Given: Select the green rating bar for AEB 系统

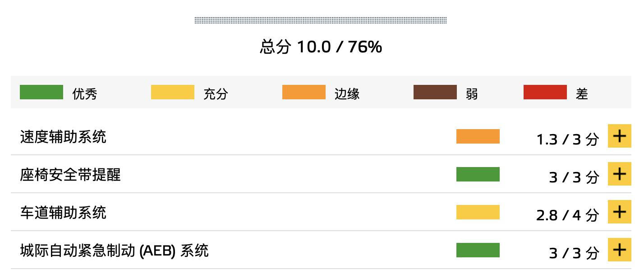Looking at the screenshot, I should pyautogui.click(x=478, y=250).
